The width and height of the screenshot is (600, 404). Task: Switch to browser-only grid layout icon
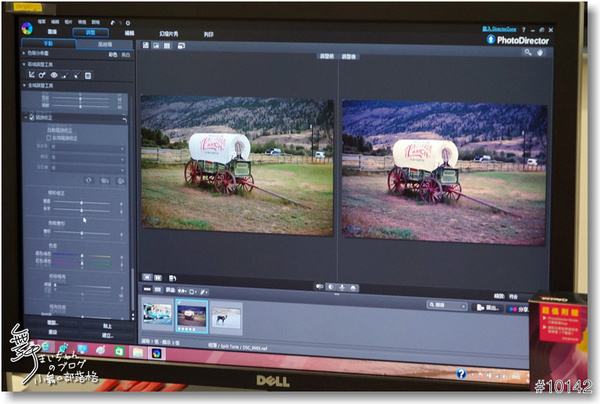point(167,46)
